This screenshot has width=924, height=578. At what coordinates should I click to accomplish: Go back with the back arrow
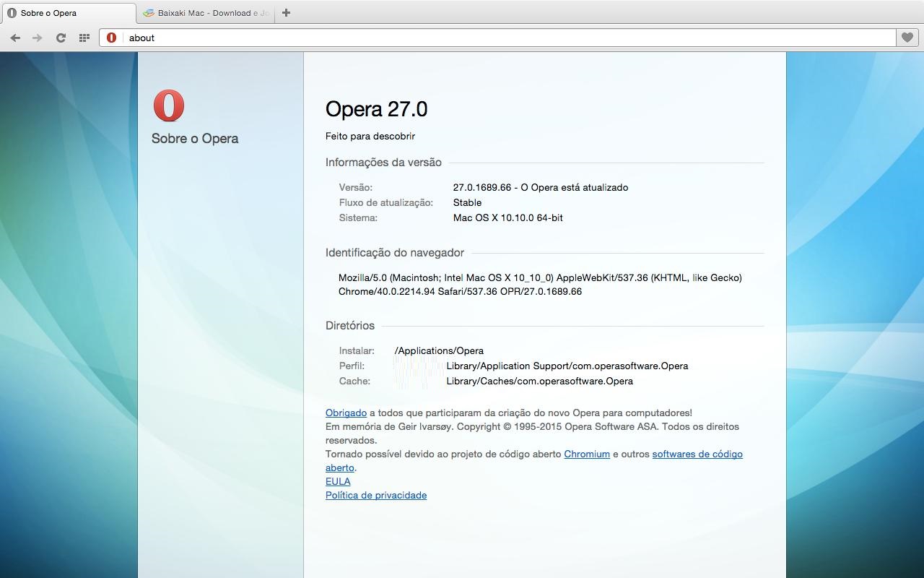[15, 38]
